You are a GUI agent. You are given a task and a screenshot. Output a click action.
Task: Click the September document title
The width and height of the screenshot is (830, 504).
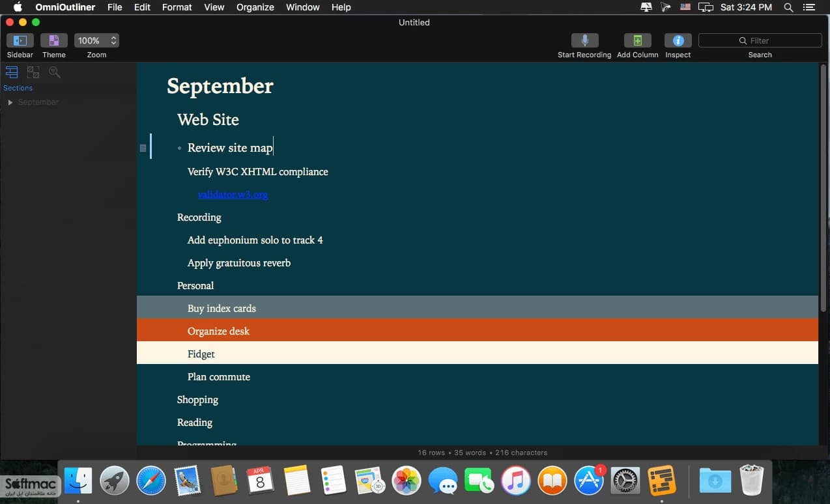pyautogui.click(x=220, y=86)
